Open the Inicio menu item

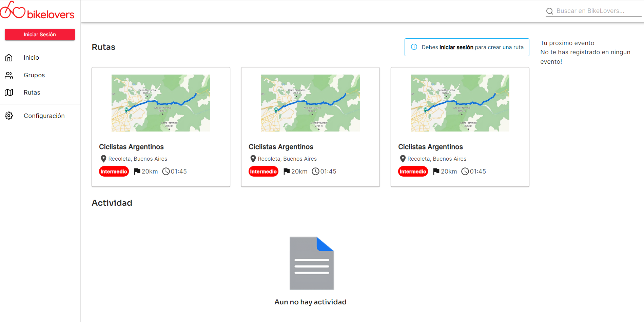[40, 58]
